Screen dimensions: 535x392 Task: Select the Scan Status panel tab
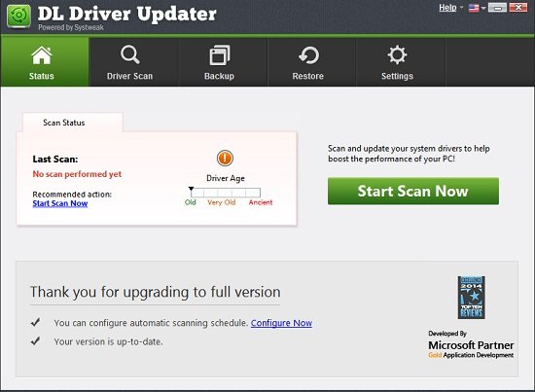tap(72, 123)
